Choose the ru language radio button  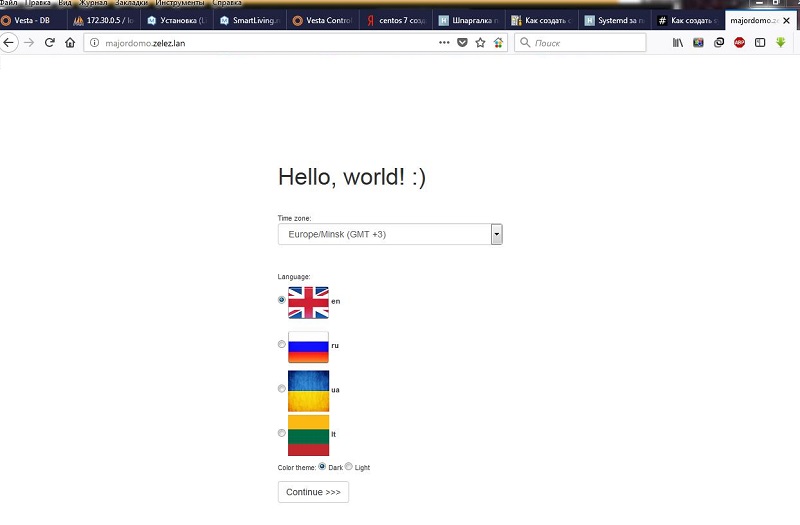(x=282, y=344)
